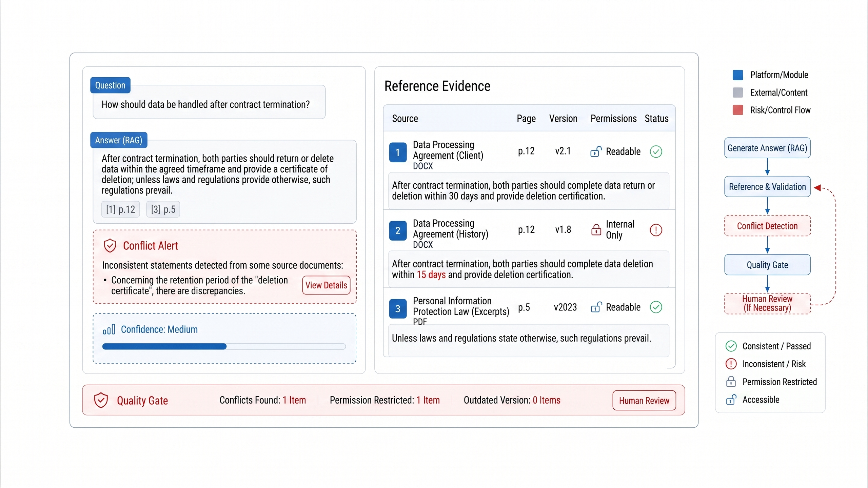Click the Conflict Detection step
Screen dimensions: 868x488
[x=767, y=226]
